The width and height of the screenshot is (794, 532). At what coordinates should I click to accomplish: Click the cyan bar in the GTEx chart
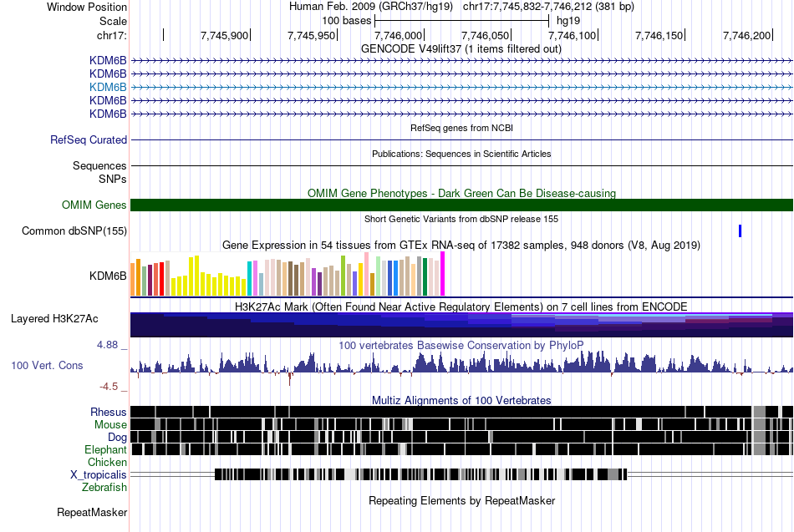click(x=249, y=278)
